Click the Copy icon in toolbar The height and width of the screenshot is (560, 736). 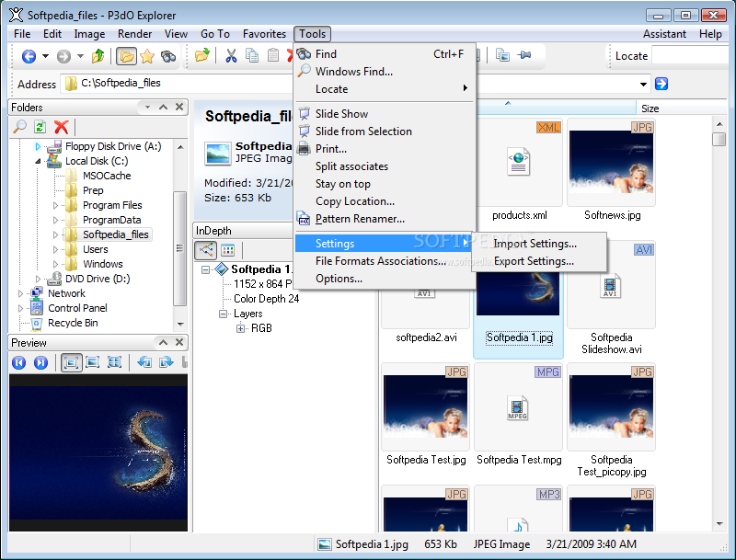[252, 56]
